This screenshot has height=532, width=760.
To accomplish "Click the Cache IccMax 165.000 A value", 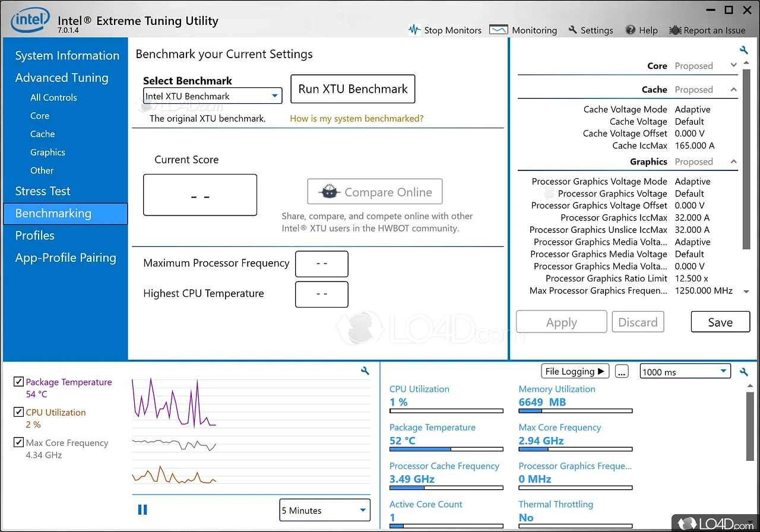I will [x=695, y=145].
